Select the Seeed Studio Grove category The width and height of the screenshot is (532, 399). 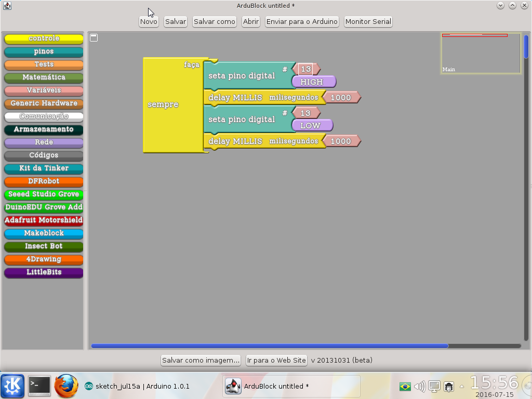click(44, 194)
